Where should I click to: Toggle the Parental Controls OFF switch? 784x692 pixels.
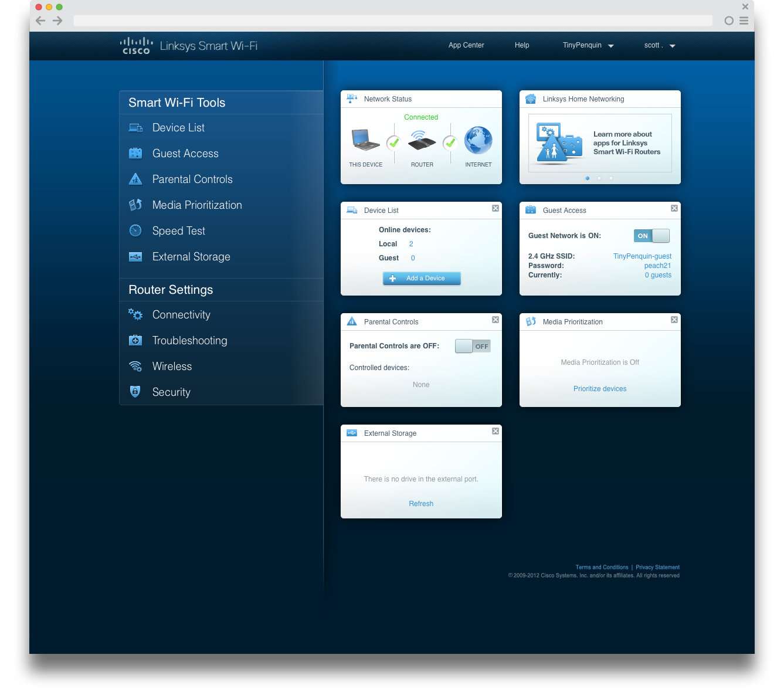pos(473,346)
